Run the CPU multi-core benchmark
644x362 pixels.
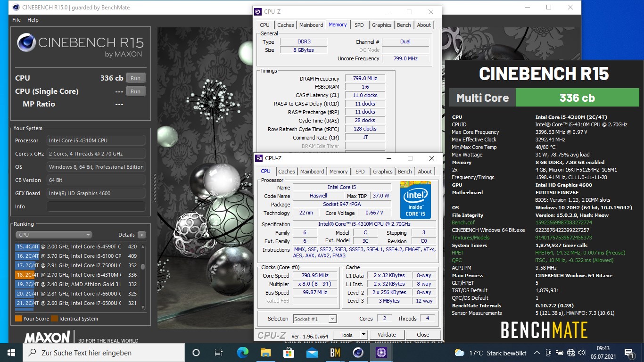(136, 78)
